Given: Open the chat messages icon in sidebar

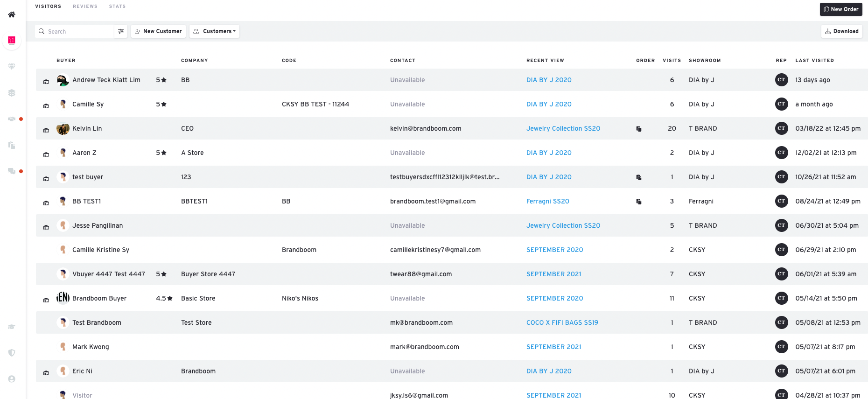Looking at the screenshot, I should (x=12, y=171).
